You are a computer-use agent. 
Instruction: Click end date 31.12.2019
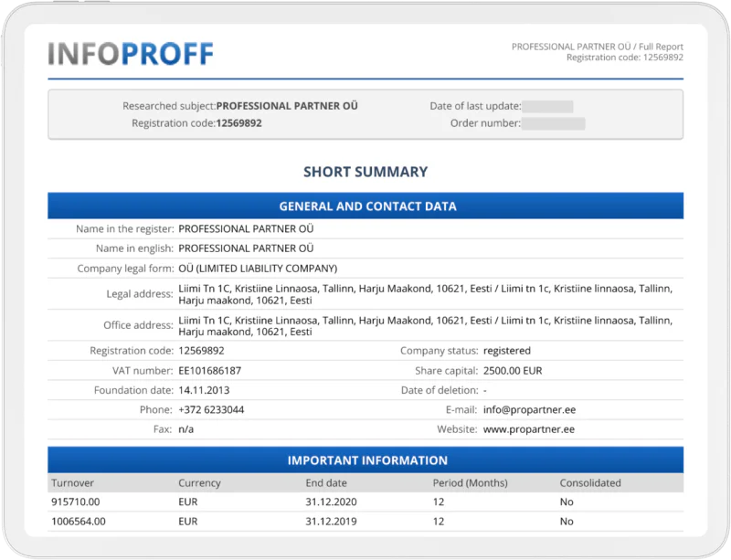coord(331,522)
